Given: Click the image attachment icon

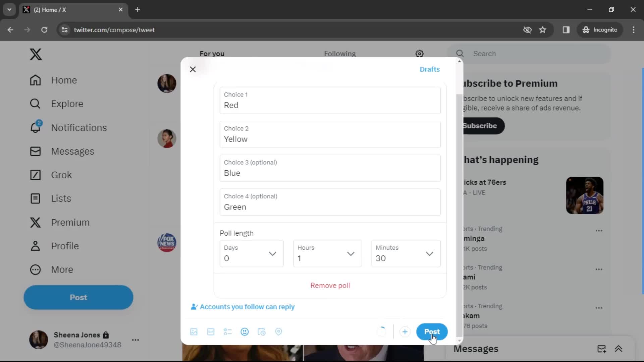Looking at the screenshot, I should 193,331.
